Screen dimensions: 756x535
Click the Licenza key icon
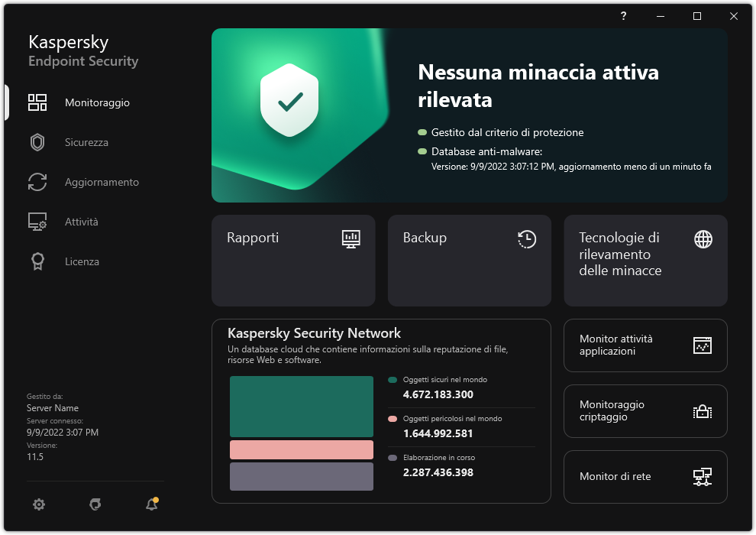(x=37, y=261)
